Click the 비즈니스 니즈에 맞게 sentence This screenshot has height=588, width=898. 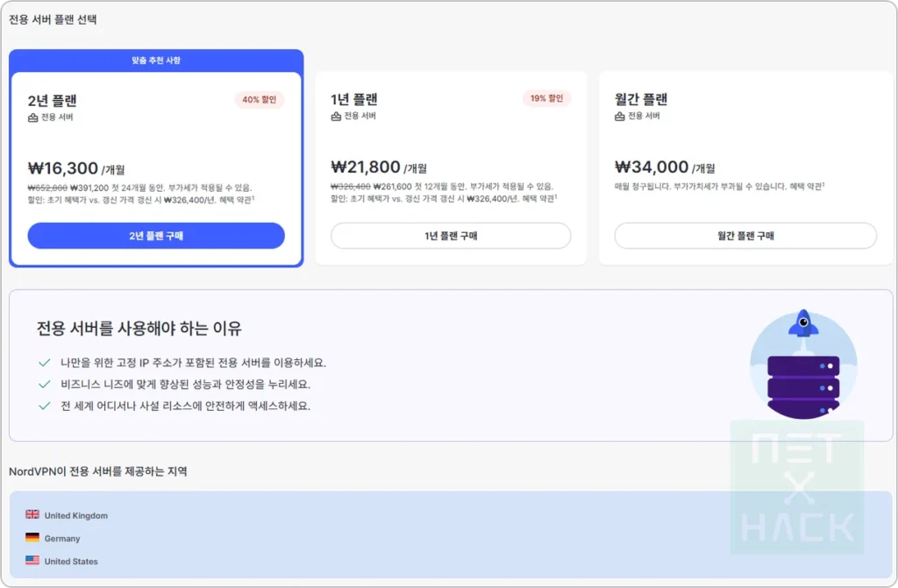click(186, 384)
